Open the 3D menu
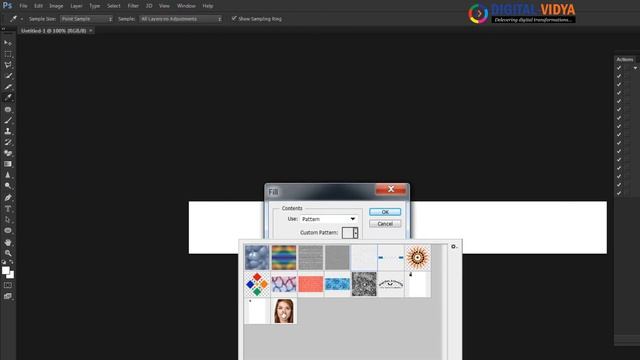 149,6
